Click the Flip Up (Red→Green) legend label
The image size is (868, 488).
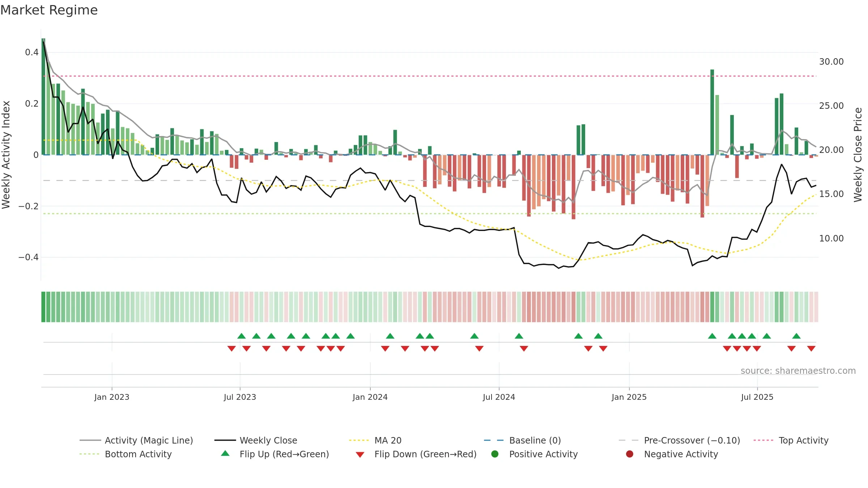pyautogui.click(x=284, y=454)
